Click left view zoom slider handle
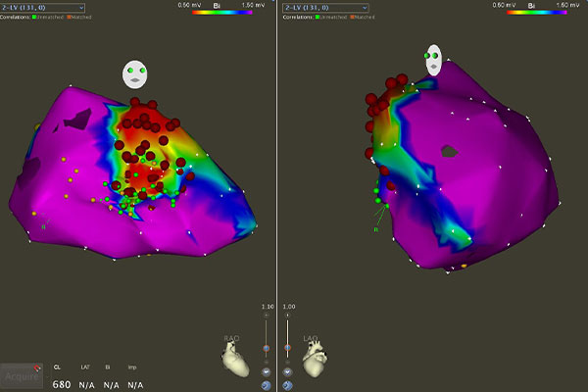The width and height of the screenshot is (588, 392). point(267,348)
